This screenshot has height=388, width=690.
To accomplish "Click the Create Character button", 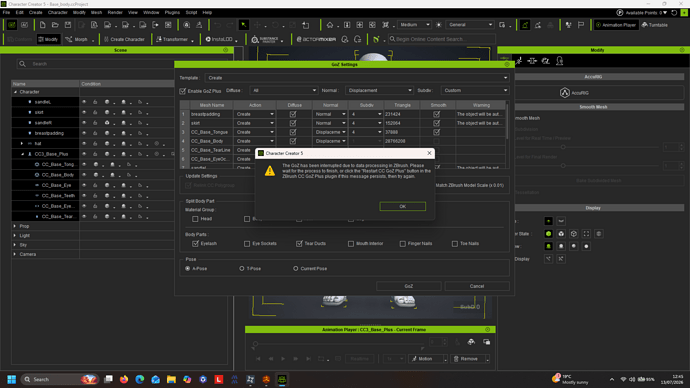I will pyautogui.click(x=124, y=39).
